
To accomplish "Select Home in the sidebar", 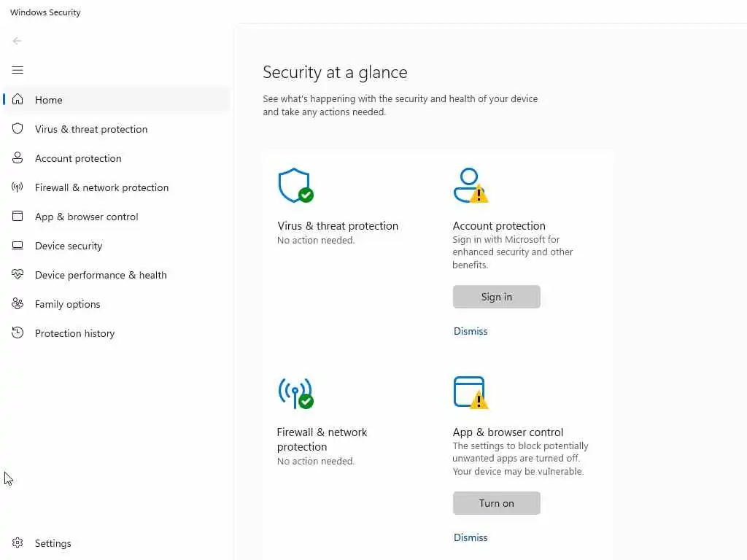I will click(x=117, y=99).
